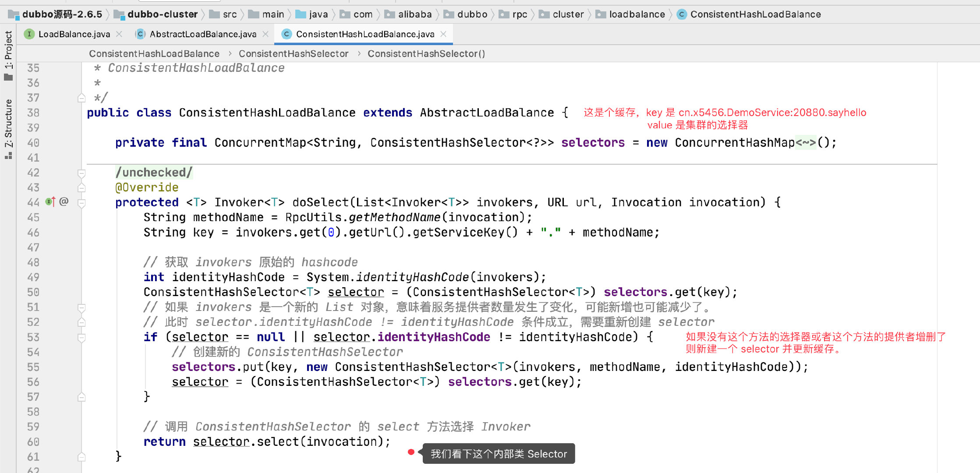This screenshot has width=980, height=473.
Task: Click the ConcurrentMap type on line 40
Action: [260, 143]
